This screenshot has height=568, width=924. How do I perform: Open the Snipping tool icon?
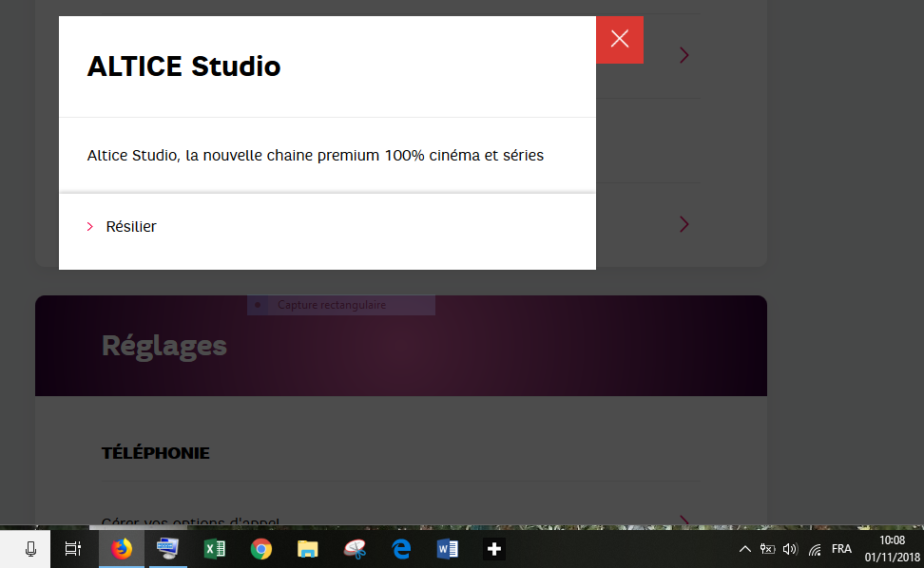pos(355,548)
